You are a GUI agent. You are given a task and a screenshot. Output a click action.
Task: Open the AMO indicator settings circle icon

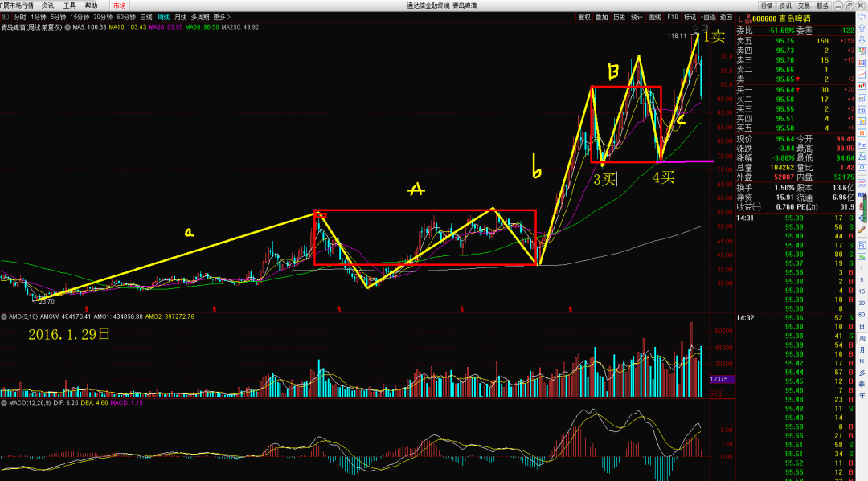click(x=4, y=317)
